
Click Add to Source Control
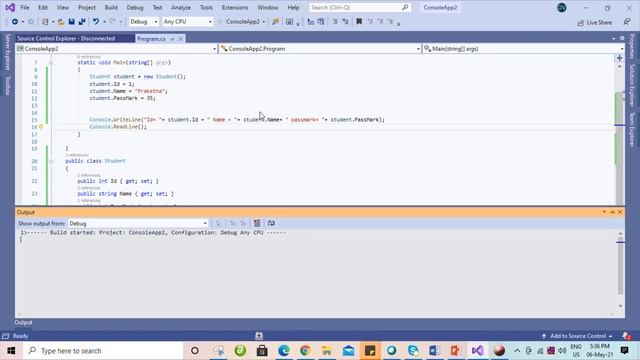coord(577,336)
